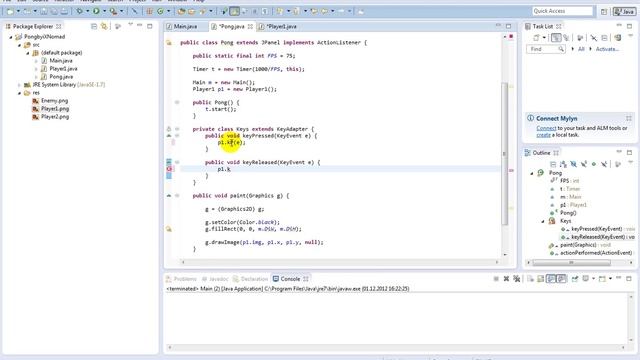Collapse All in Task List
Image resolution: width=640 pixels, height=360 pixels.
tap(604, 38)
